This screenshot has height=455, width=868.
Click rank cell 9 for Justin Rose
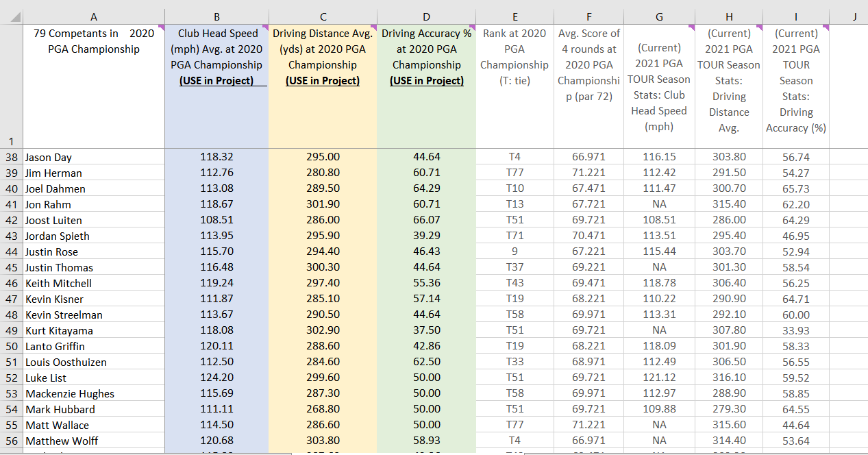click(x=514, y=251)
